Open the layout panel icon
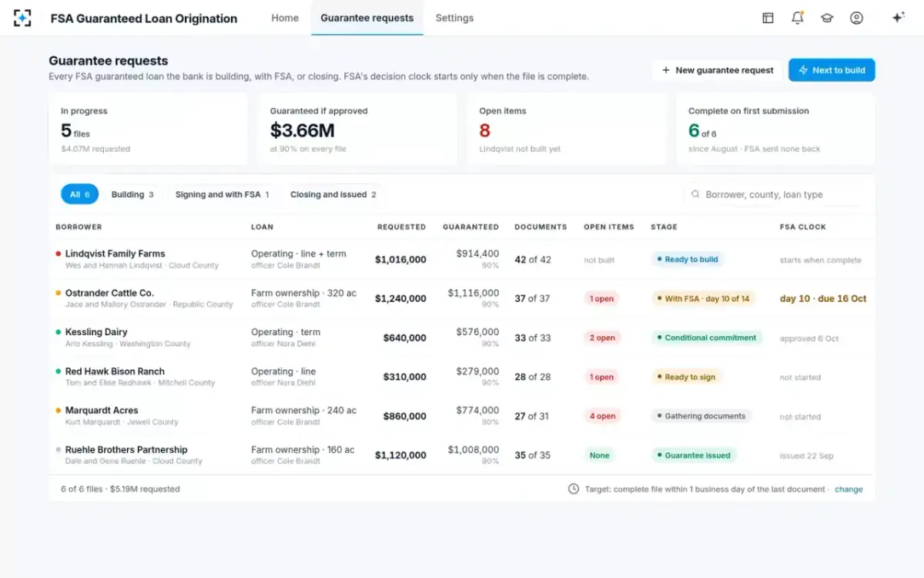The width and height of the screenshot is (924, 578). point(768,18)
